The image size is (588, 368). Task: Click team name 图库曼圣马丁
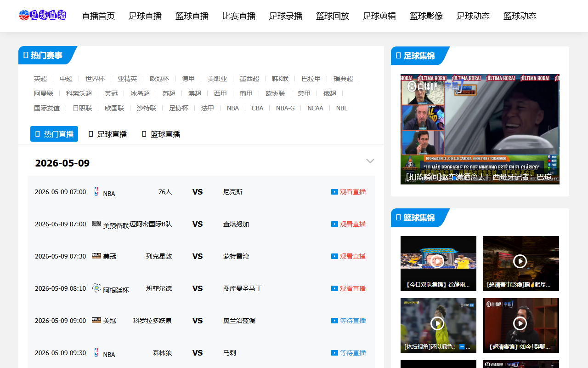pyautogui.click(x=243, y=288)
